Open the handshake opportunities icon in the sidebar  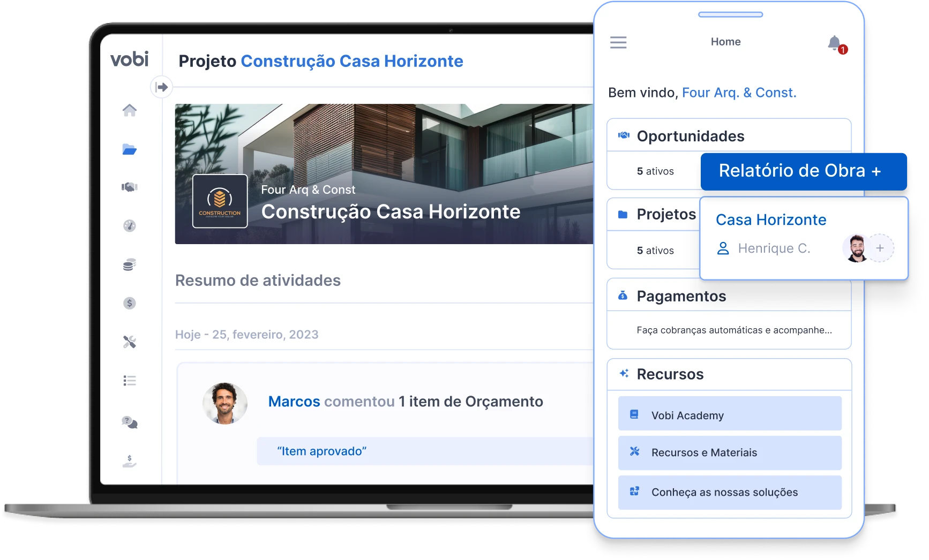coord(130,187)
